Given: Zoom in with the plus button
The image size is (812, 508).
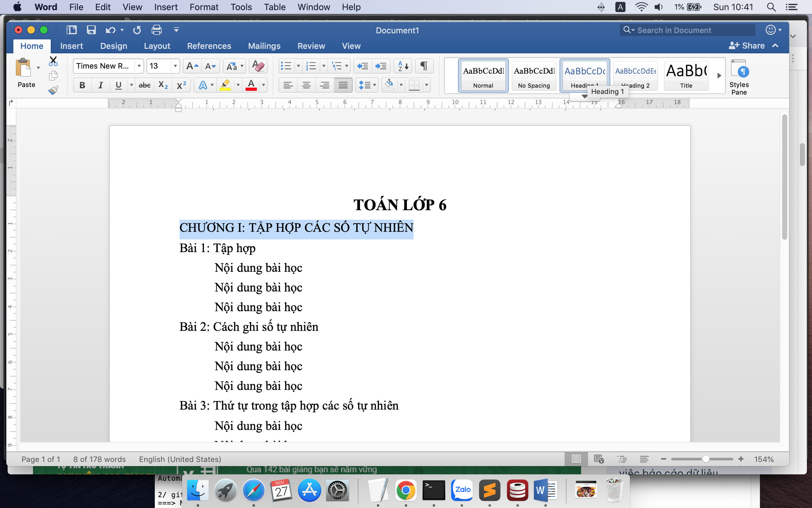Looking at the screenshot, I should click(x=741, y=459).
